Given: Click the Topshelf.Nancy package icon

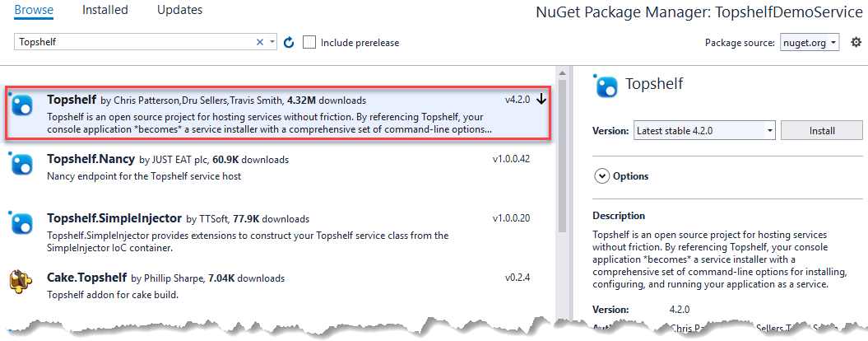Looking at the screenshot, I should coord(22,164).
